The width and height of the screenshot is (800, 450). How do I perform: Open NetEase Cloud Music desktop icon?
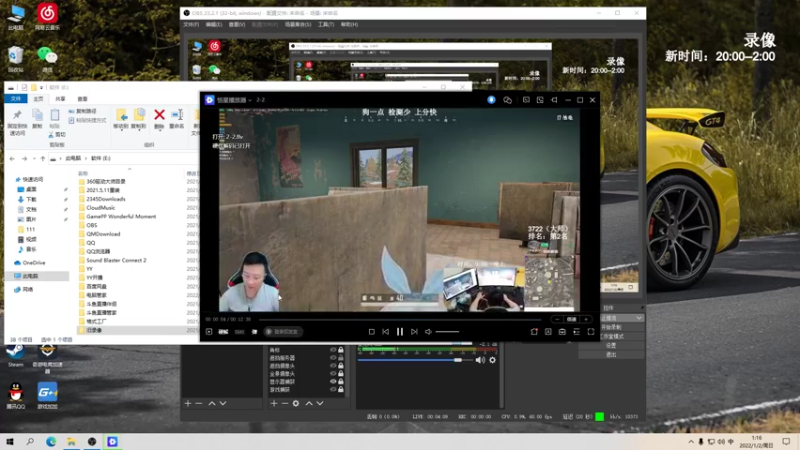coord(47,17)
